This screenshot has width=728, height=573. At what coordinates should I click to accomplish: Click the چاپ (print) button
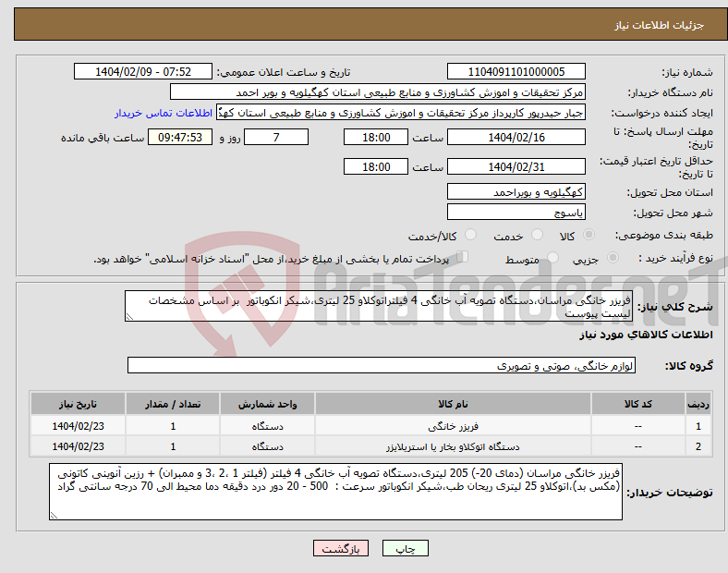[x=405, y=548]
